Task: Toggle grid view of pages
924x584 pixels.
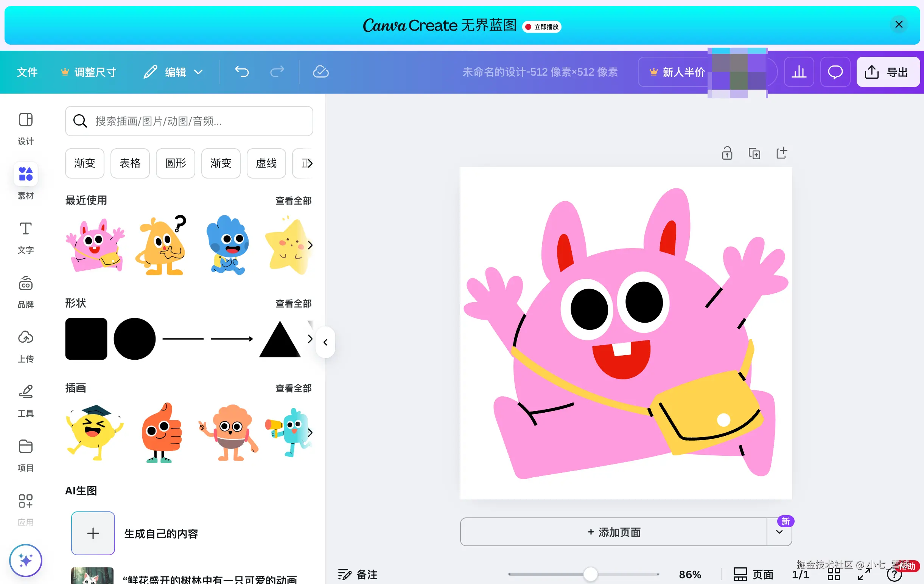Action: pos(834,574)
